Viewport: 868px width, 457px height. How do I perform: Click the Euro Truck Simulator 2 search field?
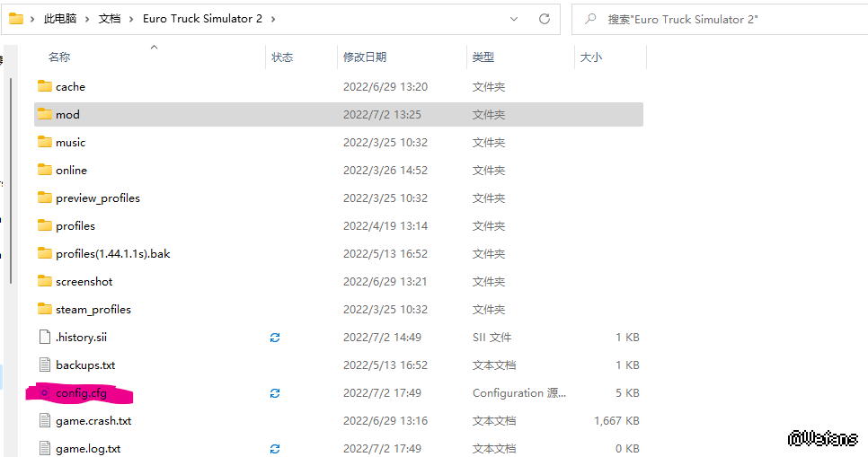point(719,19)
